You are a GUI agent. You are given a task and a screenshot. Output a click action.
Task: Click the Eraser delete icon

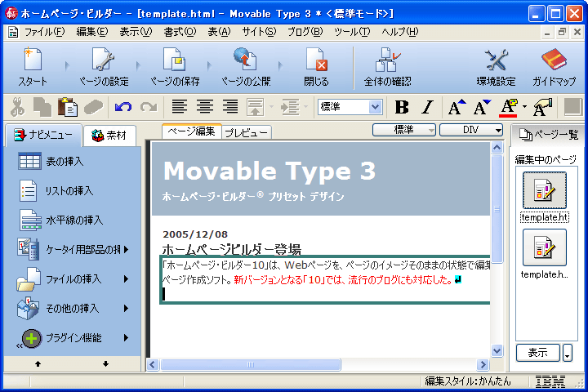coord(93,107)
